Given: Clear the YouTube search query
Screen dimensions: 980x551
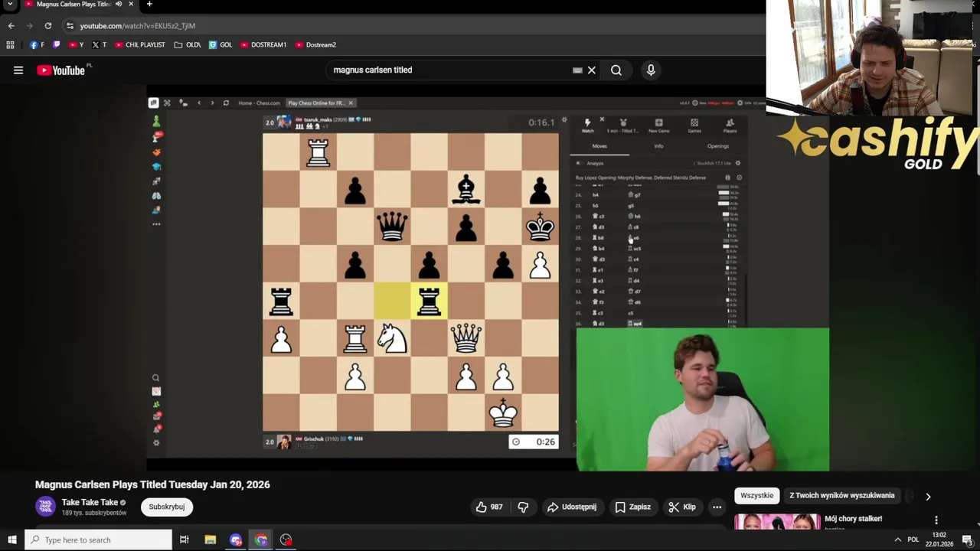Looking at the screenshot, I should click(x=591, y=70).
